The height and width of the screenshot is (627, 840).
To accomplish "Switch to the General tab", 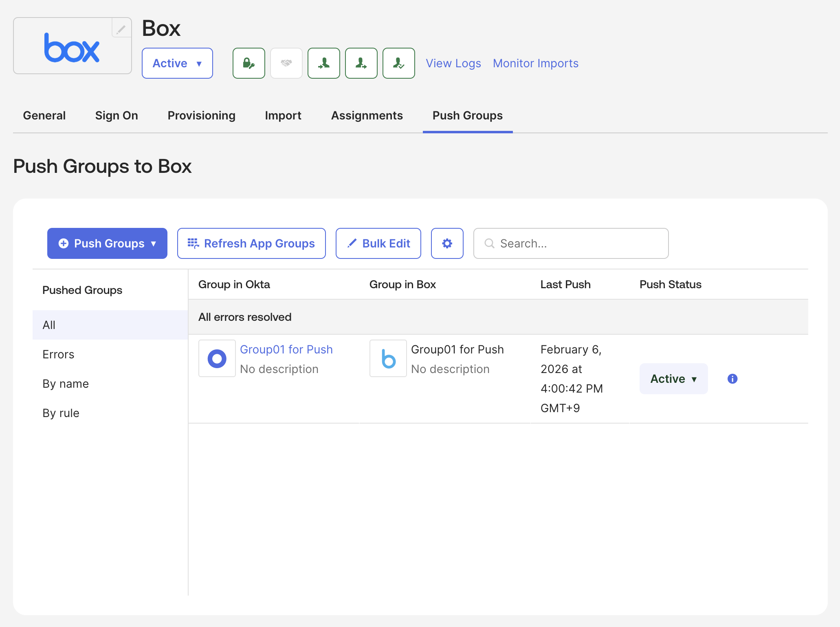I will [44, 115].
